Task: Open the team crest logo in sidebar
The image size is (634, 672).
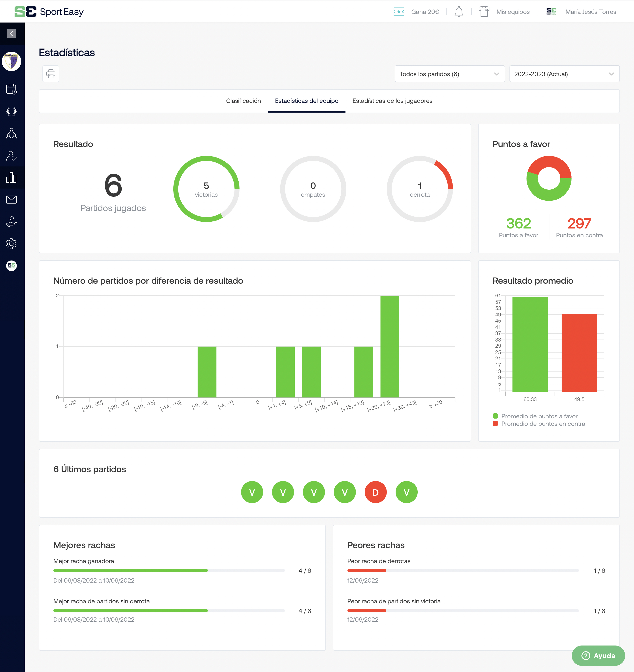Action: pyautogui.click(x=11, y=62)
